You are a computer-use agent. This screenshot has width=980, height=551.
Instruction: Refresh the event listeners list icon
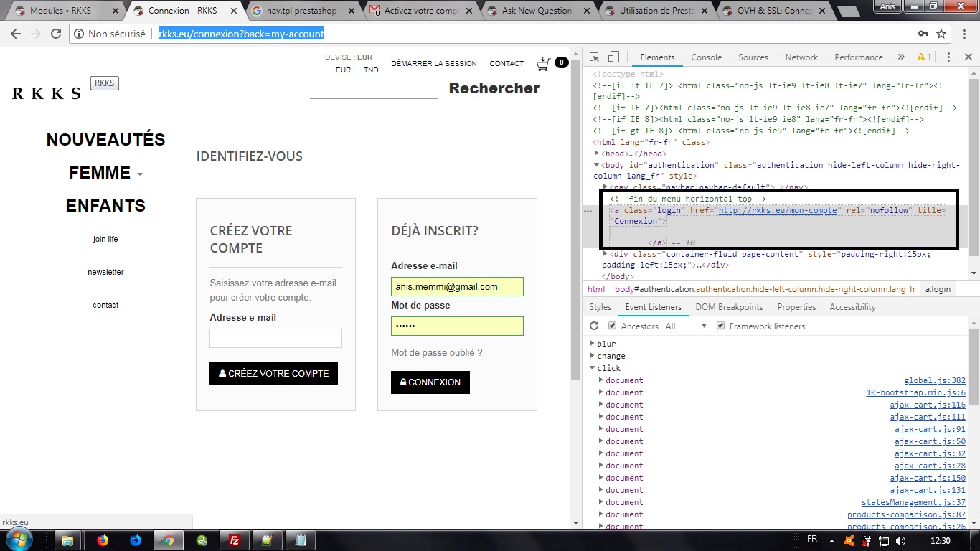pos(594,326)
